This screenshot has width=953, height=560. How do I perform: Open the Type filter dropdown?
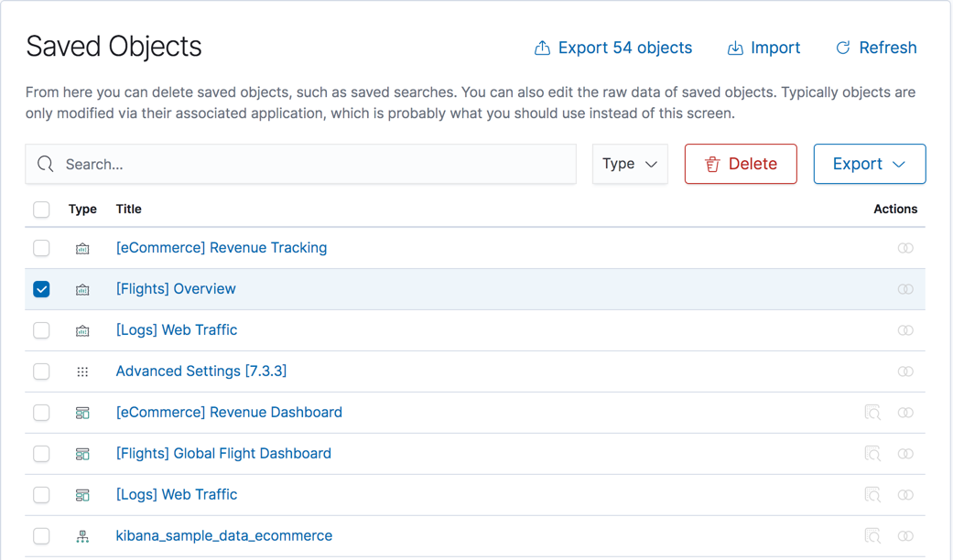pos(630,164)
